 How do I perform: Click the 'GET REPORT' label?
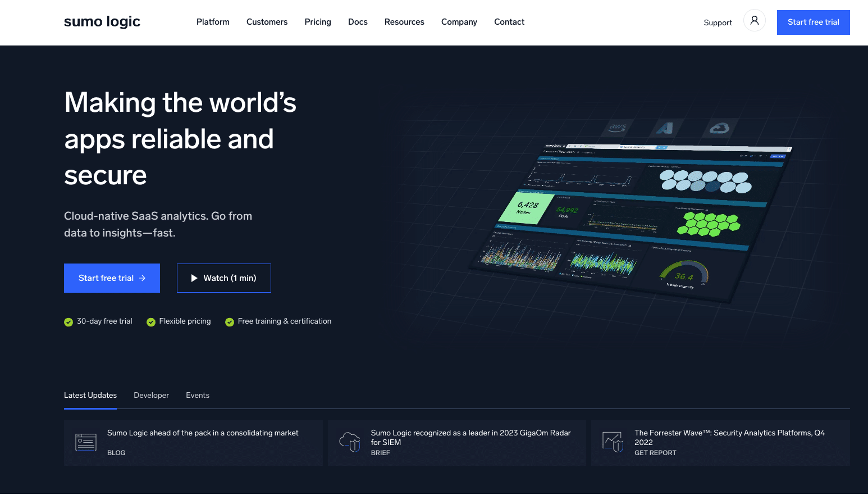(x=655, y=453)
